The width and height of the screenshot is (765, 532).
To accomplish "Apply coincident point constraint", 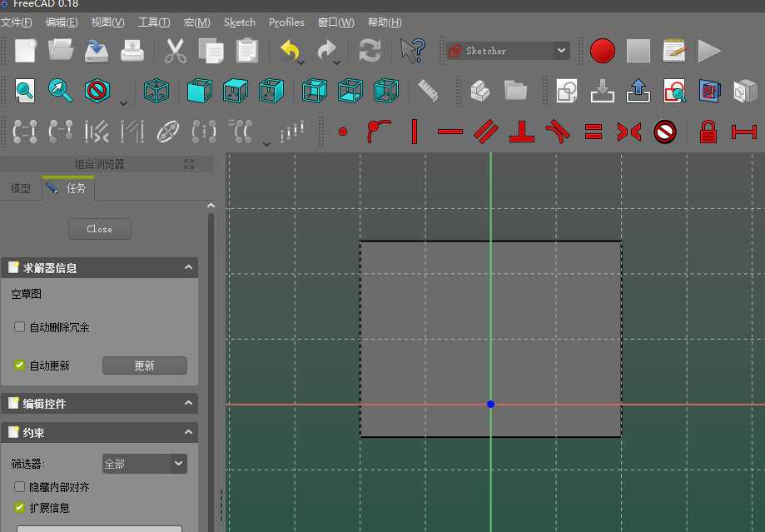I will point(343,132).
